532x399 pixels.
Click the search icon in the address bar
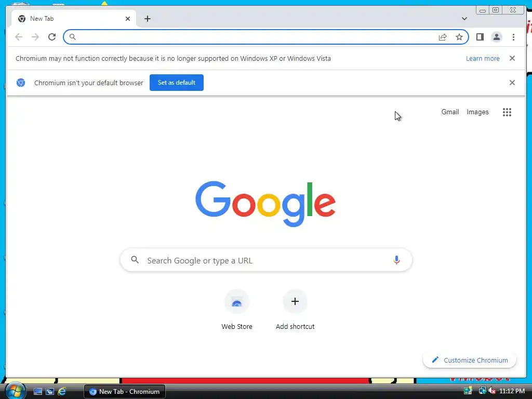(x=72, y=37)
